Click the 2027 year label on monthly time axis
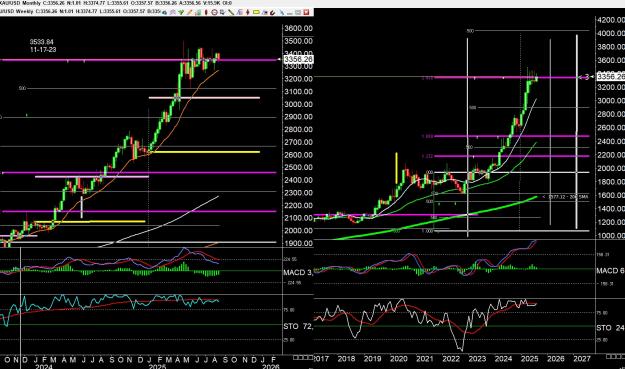This screenshot has width=625, height=369. 582,359
